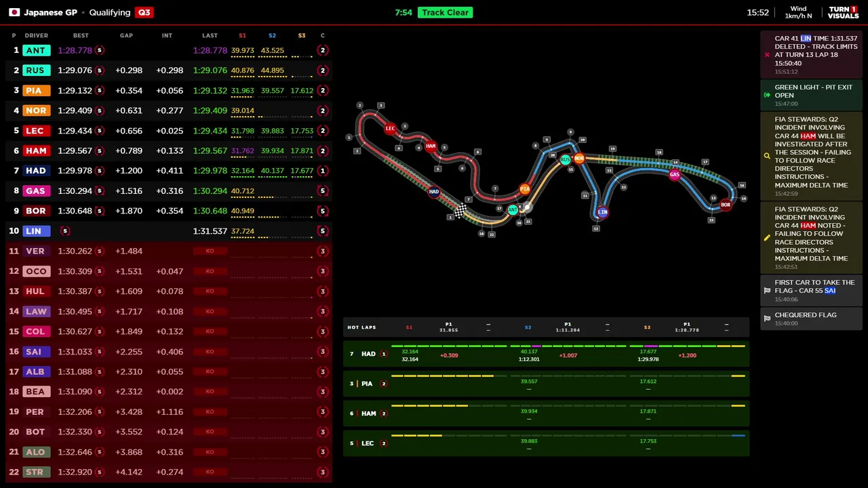Click the NOR driver badge
Image resolution: width=868 pixels, height=488 pixels.
pos(36,110)
